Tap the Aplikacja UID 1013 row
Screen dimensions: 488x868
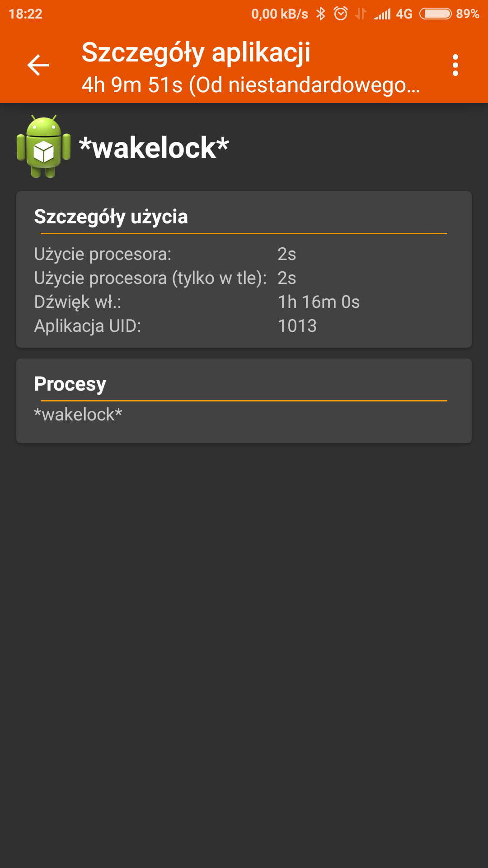point(175,326)
